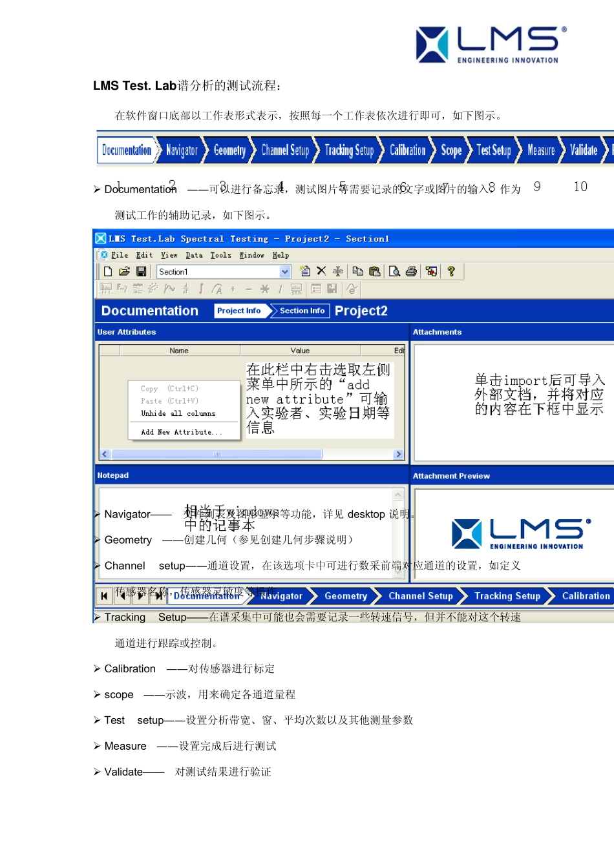The image size is (614, 868).
Task: Open Print Preview icon
Action: click(394, 271)
